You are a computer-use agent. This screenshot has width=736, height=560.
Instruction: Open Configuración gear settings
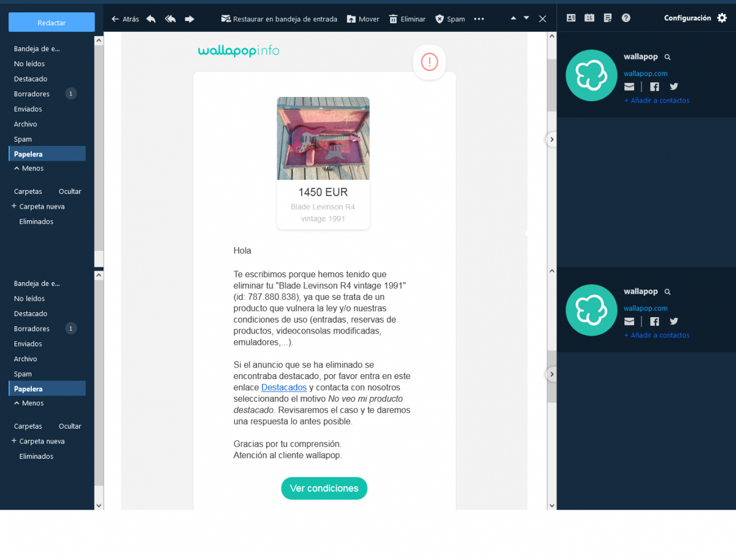tap(696, 18)
